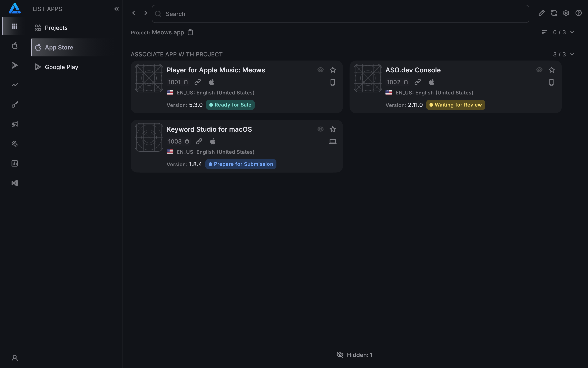Open Player for Apple Music: Meows title
Screen dimensions: 588x368
click(216, 70)
